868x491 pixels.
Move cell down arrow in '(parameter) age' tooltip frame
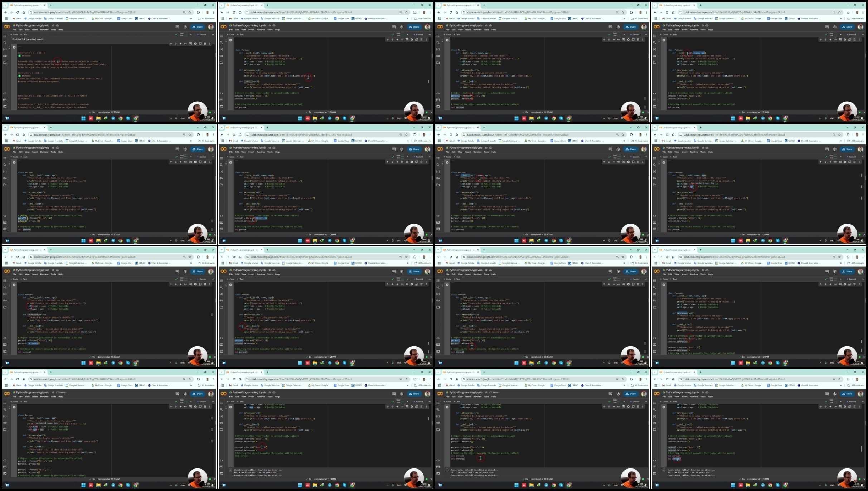825,162
